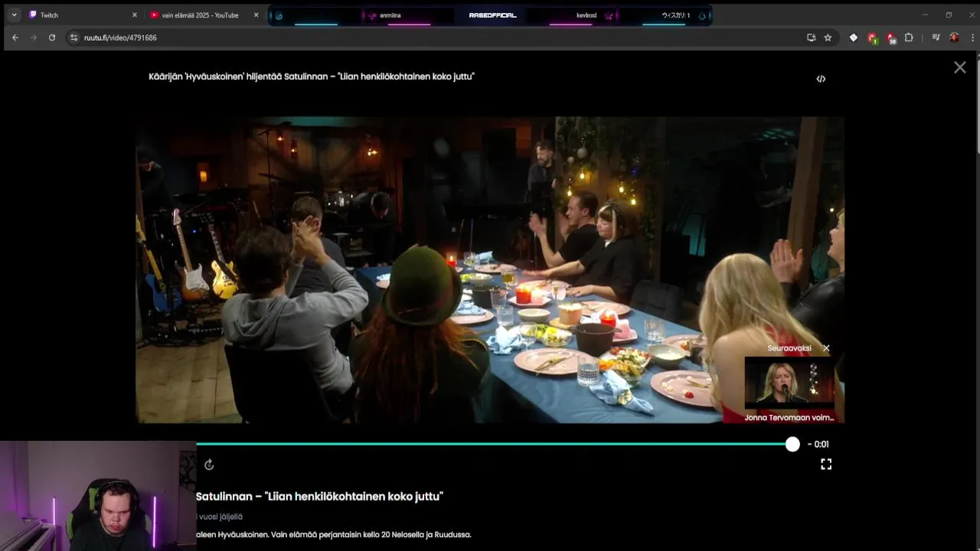
Task: Close the video overlay with X
Action: tap(960, 67)
